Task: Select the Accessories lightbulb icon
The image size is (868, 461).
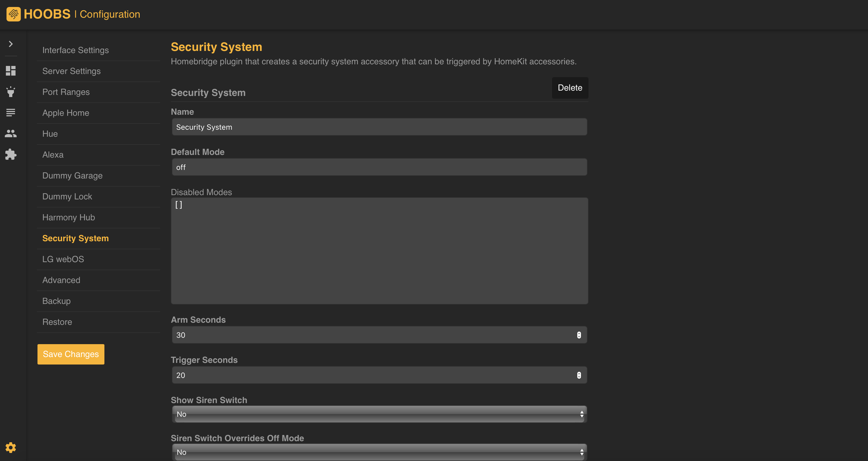Action: click(10, 92)
